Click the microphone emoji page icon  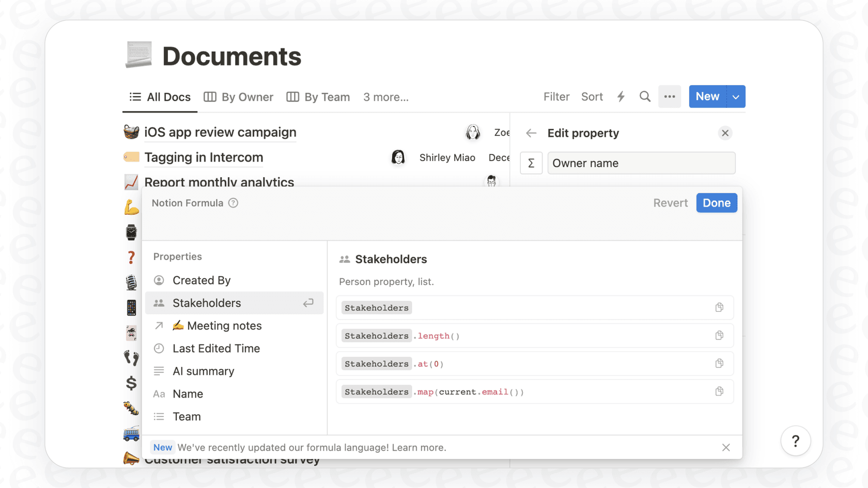coord(132,281)
